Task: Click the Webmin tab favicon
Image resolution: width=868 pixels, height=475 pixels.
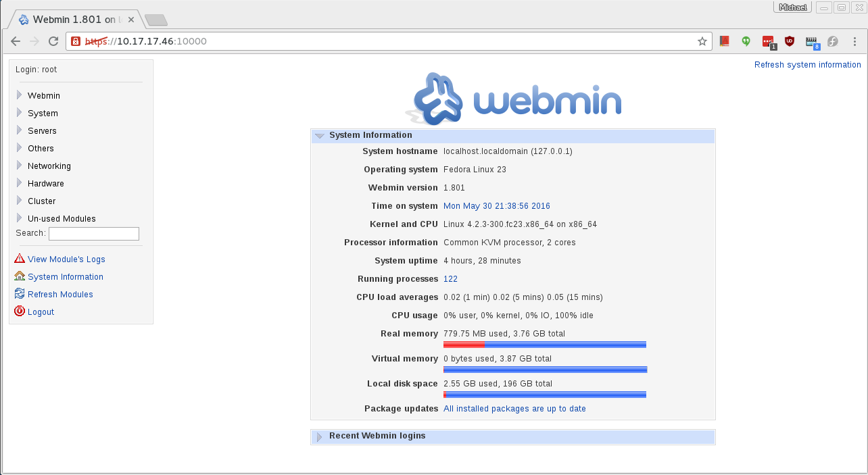Action: (24, 19)
